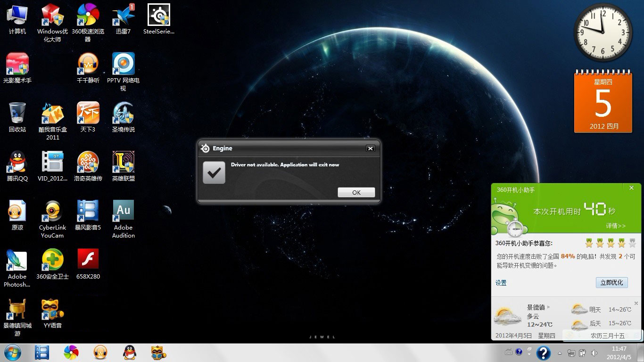The height and width of the screenshot is (362, 644).
Task: Select the YY语音 desktop shortcut
Action: click(52, 313)
